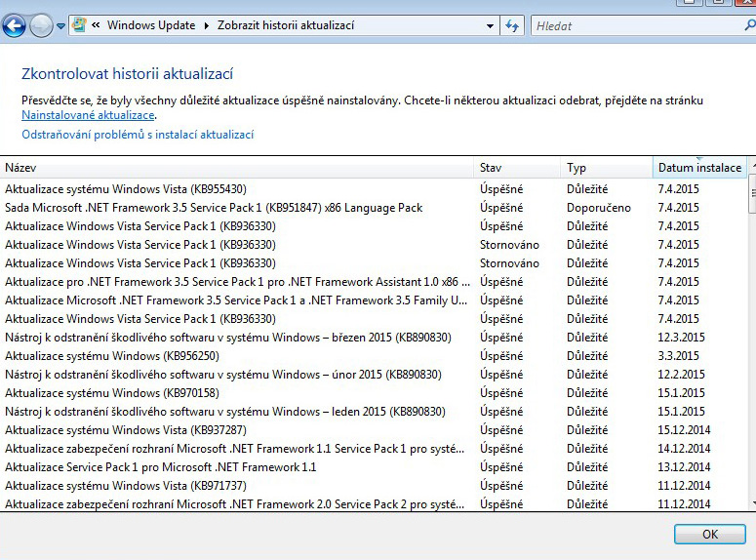Click the list scrollbar thumb

[x=752, y=193]
